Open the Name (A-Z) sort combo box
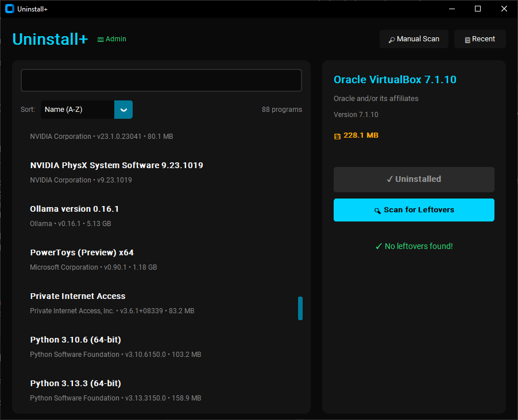This screenshot has height=420, width=518. [87, 110]
